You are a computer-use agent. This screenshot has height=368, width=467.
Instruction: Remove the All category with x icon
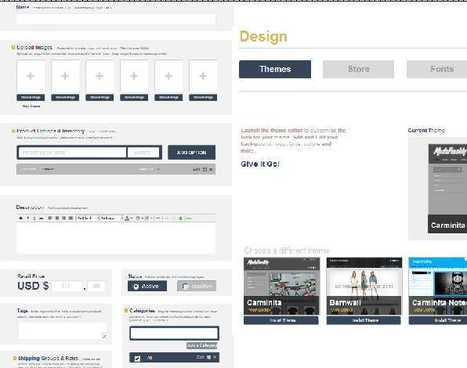point(215,357)
